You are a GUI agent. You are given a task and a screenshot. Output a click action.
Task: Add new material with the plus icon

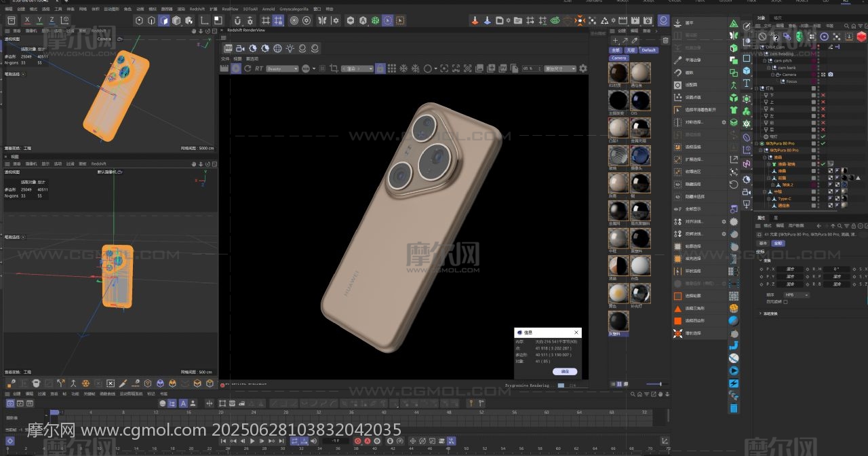pos(615,41)
